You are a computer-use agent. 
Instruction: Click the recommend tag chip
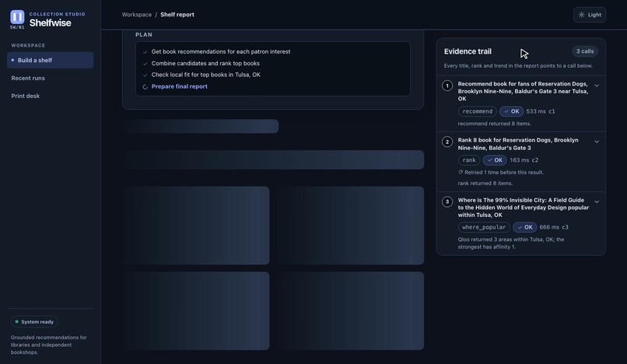pos(477,111)
